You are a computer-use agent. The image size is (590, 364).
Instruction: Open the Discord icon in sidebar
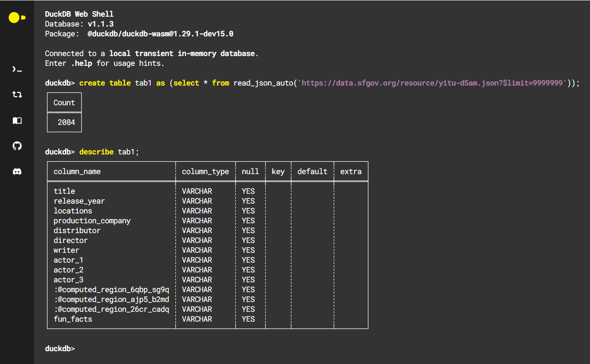(17, 172)
